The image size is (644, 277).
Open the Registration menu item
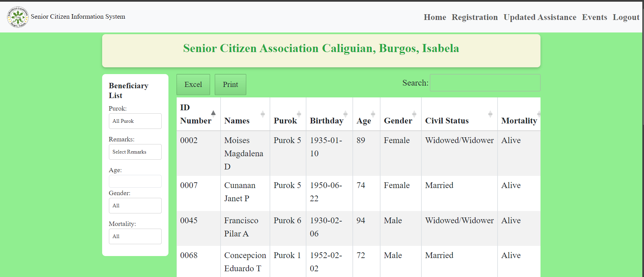tap(475, 17)
